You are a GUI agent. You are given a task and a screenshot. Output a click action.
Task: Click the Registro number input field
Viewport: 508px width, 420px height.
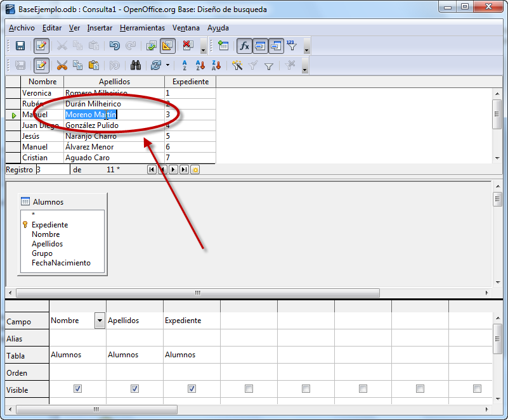[x=53, y=170]
